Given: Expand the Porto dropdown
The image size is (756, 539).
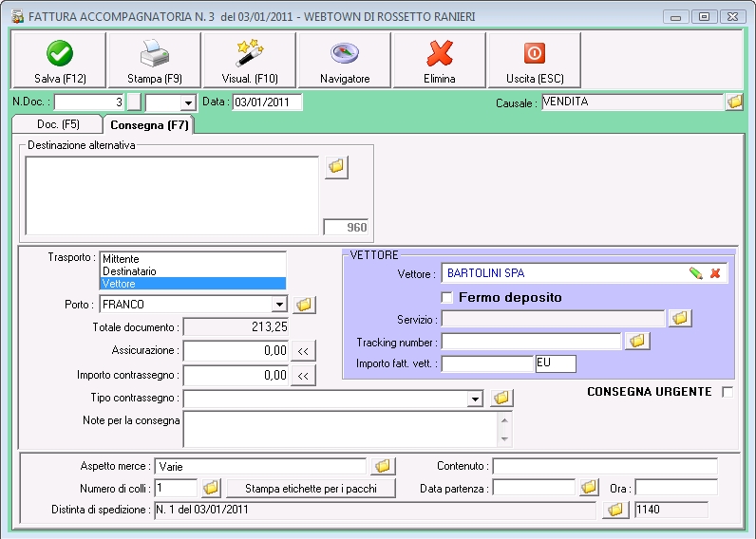Looking at the screenshot, I should coord(279,305).
